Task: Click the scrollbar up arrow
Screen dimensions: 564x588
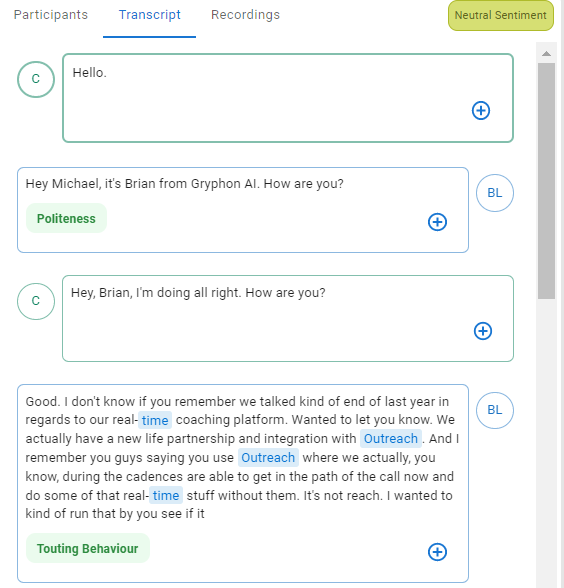Action: point(546,54)
